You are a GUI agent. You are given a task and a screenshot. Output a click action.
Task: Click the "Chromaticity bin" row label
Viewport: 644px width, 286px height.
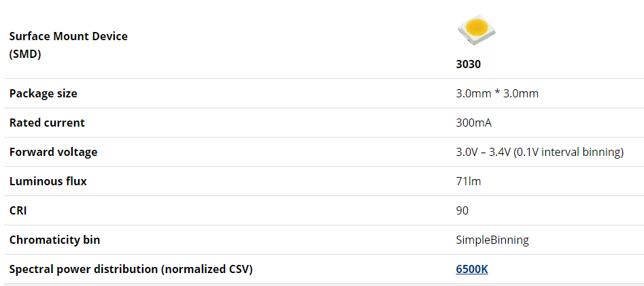54,240
